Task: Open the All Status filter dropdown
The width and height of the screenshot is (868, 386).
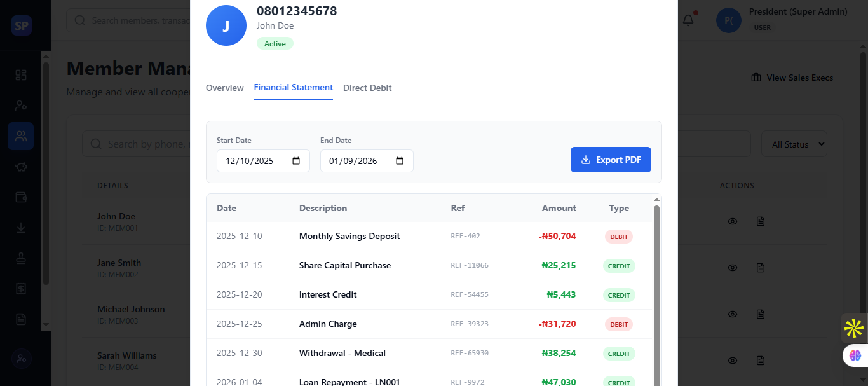Action: click(x=794, y=144)
